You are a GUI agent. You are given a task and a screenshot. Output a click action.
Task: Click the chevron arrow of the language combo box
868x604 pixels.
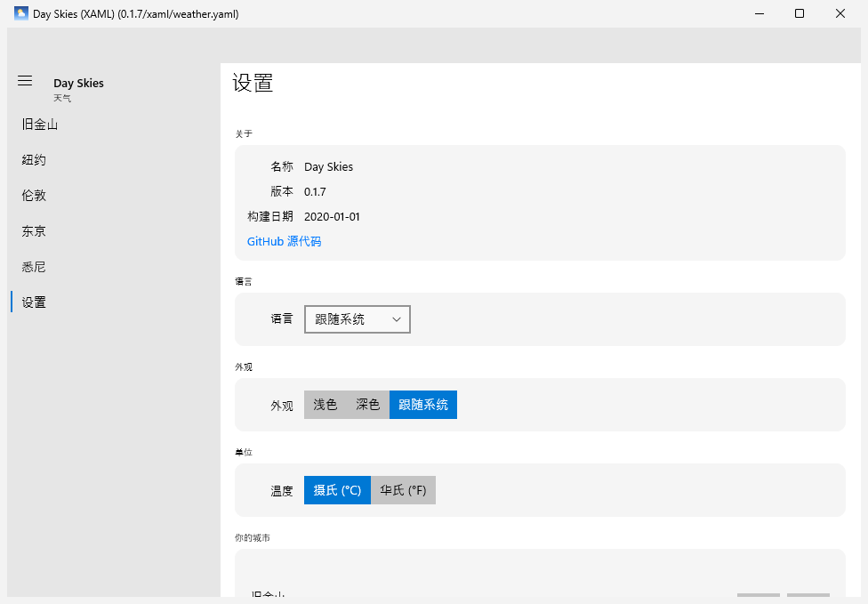[397, 319]
